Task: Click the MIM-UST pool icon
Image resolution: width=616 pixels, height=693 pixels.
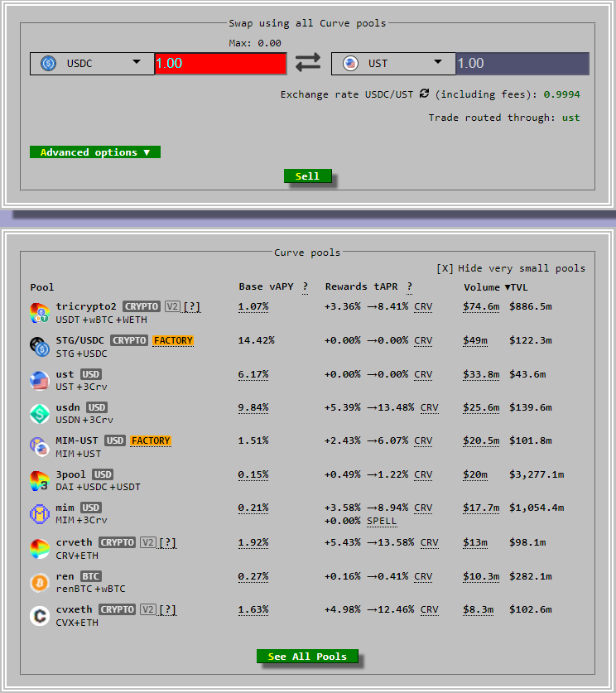Action: (x=40, y=447)
